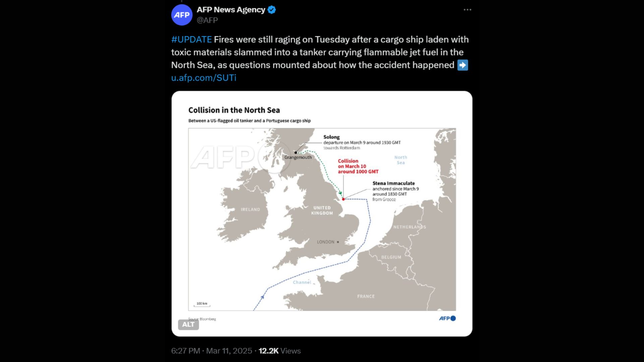Click the "Source: Bloomberg" attribution text
644x362 pixels.
click(202, 319)
